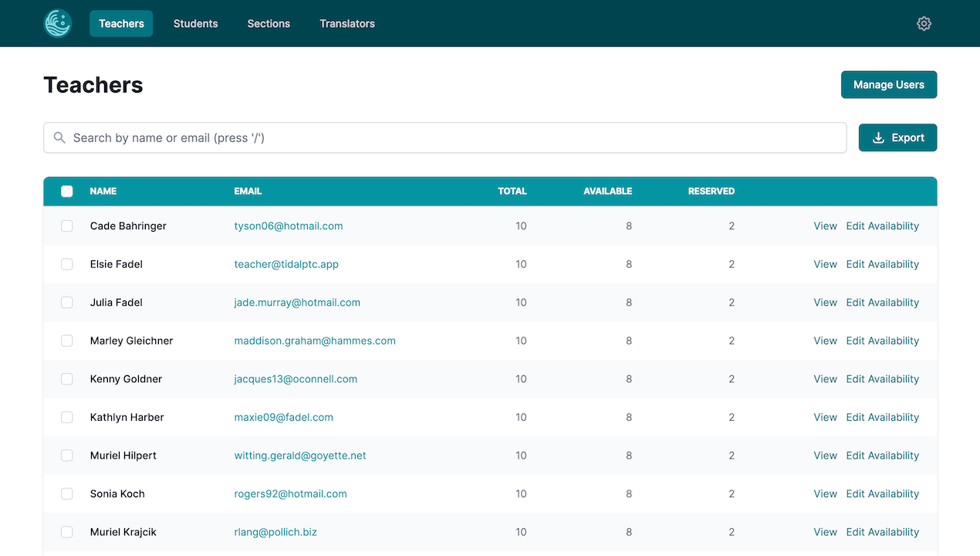Check the box for Julia Fadel
The width and height of the screenshot is (980, 556).
(67, 302)
